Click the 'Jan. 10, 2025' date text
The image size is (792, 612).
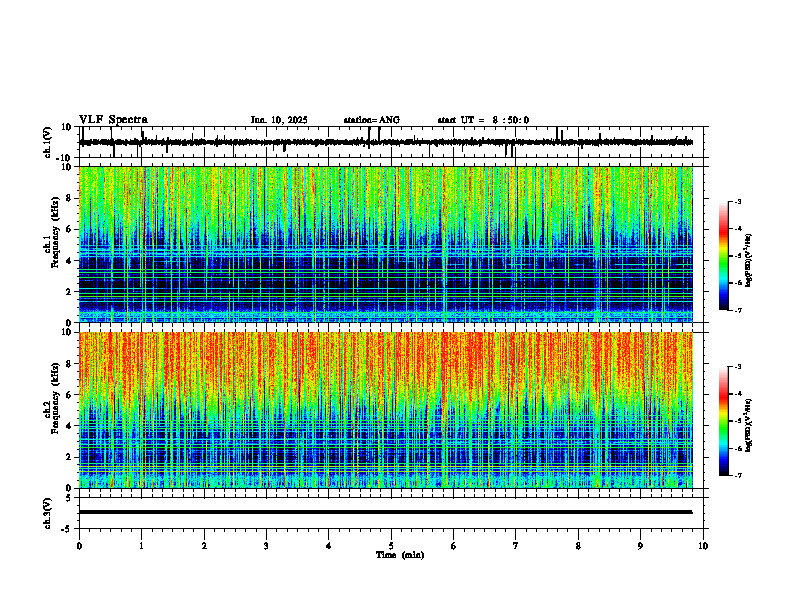click(x=279, y=120)
